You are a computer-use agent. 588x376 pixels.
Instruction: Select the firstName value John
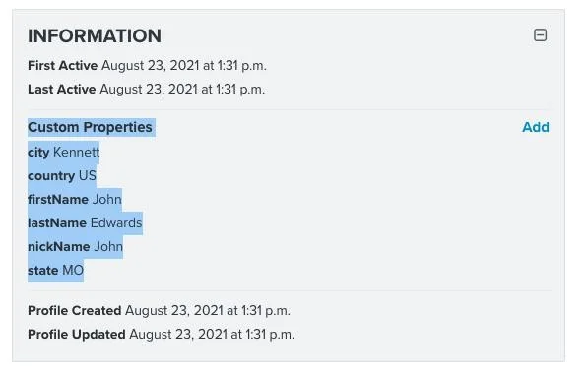[107, 200]
